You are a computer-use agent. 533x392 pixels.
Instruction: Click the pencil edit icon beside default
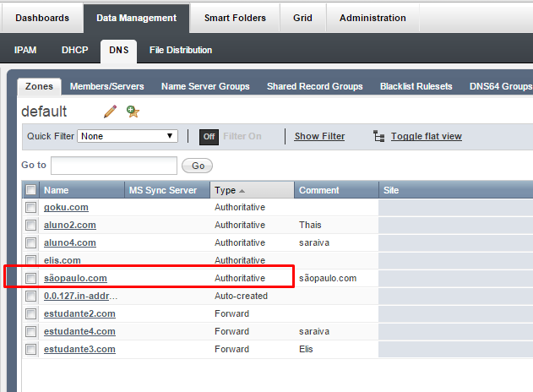tap(110, 112)
